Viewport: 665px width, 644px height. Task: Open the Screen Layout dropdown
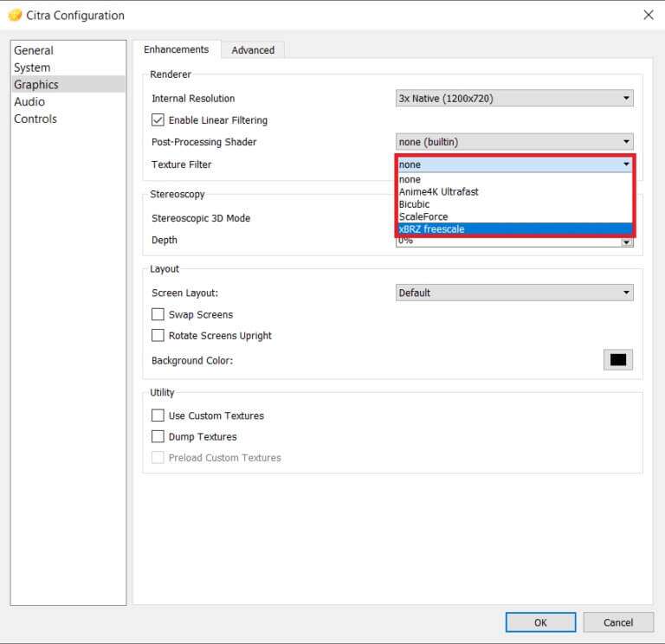pyautogui.click(x=514, y=293)
